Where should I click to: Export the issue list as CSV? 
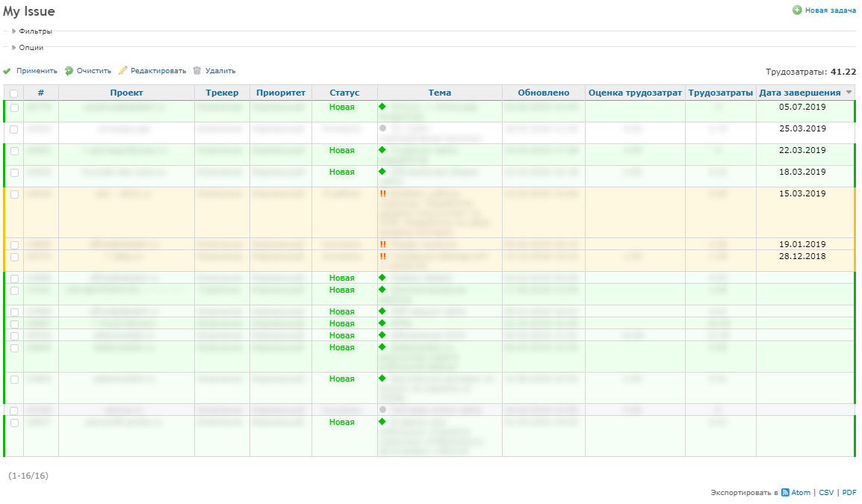click(826, 493)
